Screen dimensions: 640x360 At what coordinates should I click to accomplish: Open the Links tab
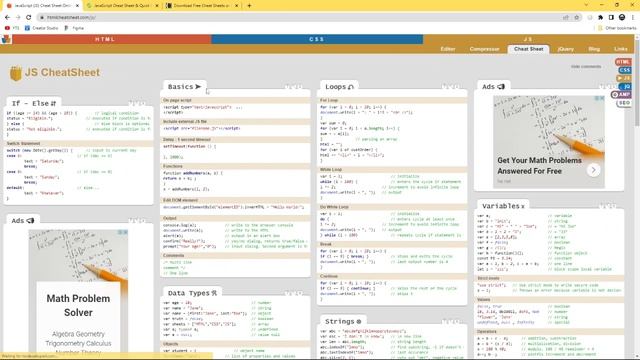(x=621, y=49)
